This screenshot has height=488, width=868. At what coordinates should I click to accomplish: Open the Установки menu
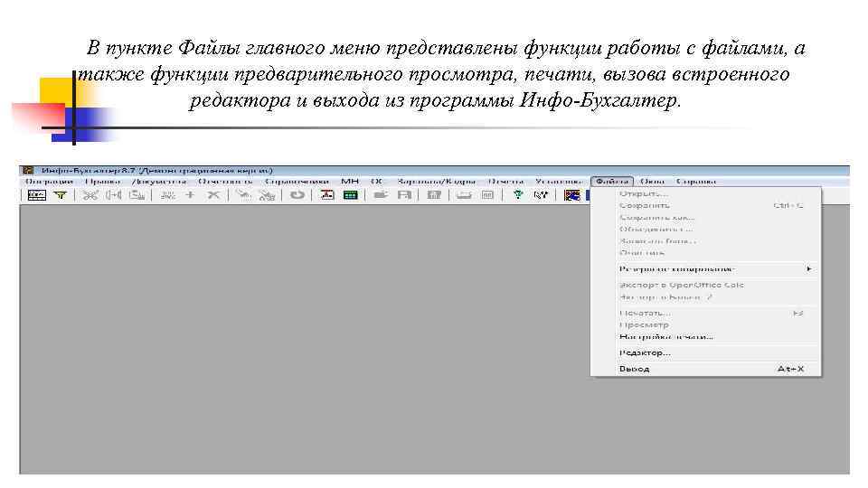click(x=559, y=181)
